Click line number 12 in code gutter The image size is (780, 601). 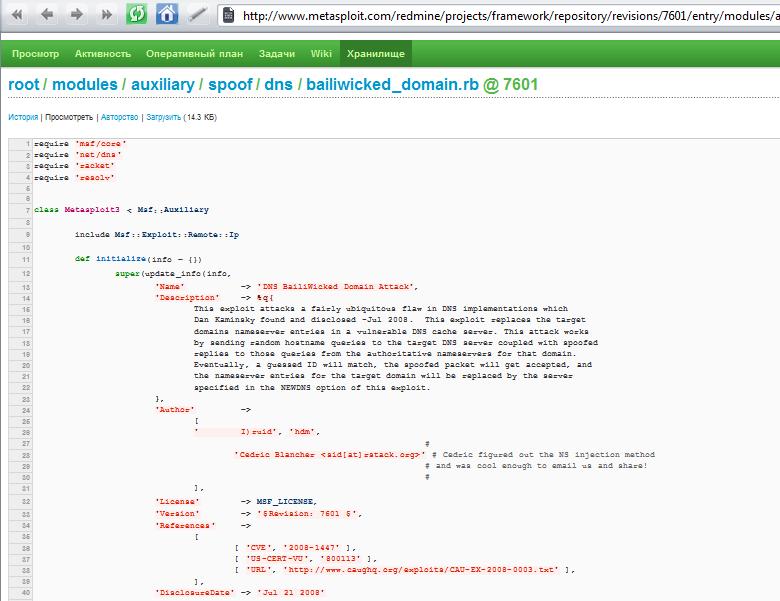26,274
